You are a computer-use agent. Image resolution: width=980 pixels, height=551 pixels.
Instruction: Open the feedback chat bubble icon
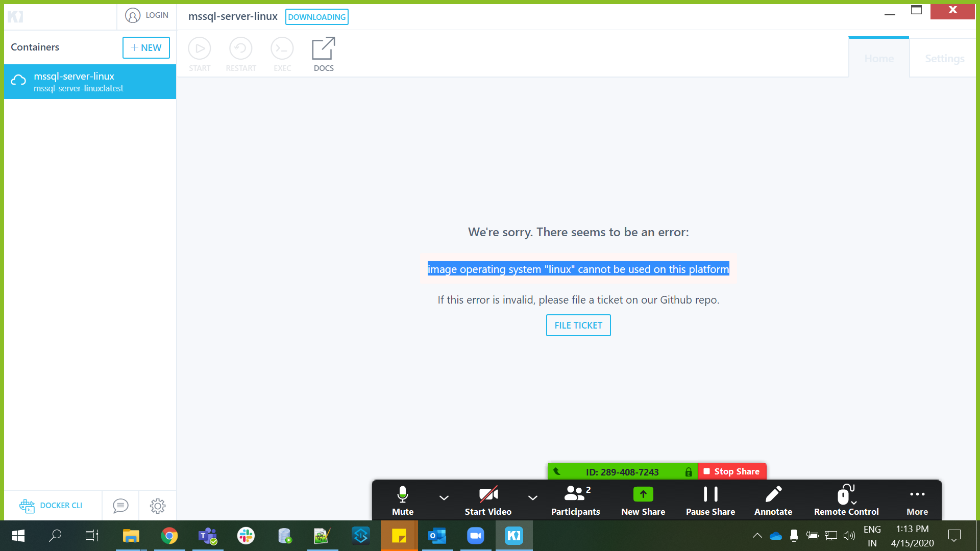120,506
